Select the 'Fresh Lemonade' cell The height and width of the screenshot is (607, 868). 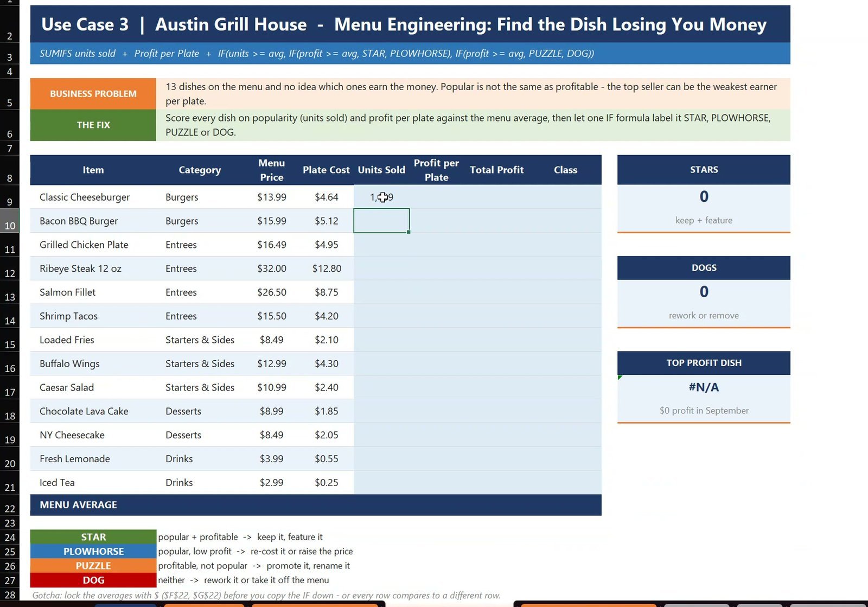pyautogui.click(x=93, y=459)
